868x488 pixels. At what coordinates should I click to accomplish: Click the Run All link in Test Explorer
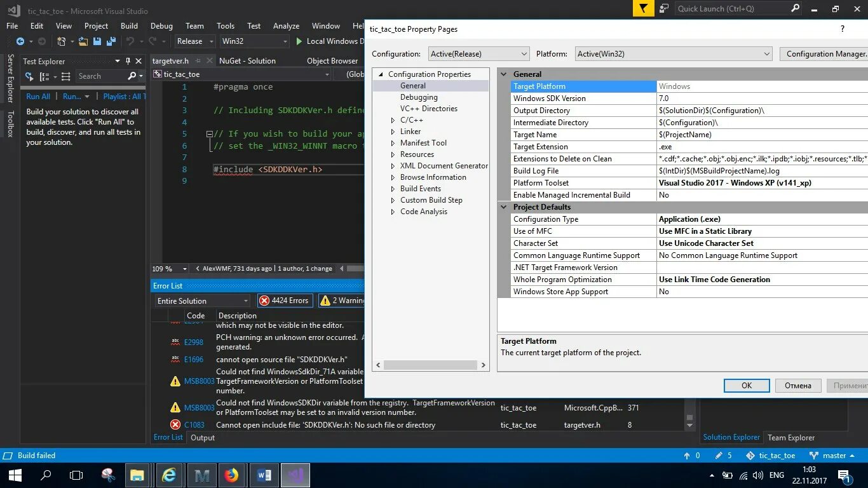point(38,97)
